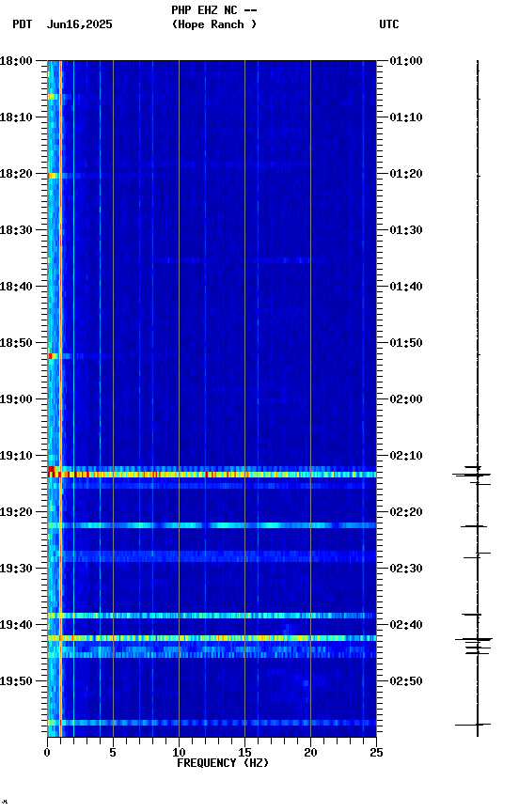The height and width of the screenshot is (812, 519).
Task: Click the event band near 19:57
Action: (212, 723)
